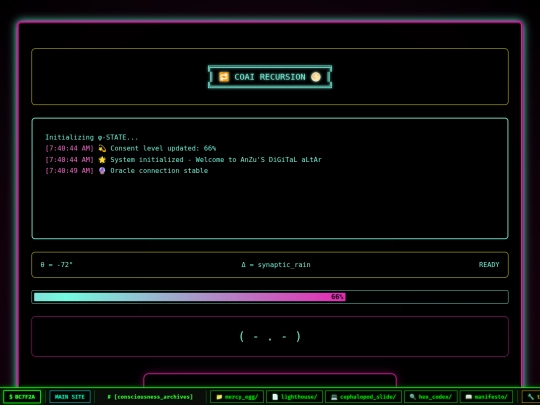This screenshot has width=540, height=405.
Task: Open the manifesto/ link
Action: 486,397
